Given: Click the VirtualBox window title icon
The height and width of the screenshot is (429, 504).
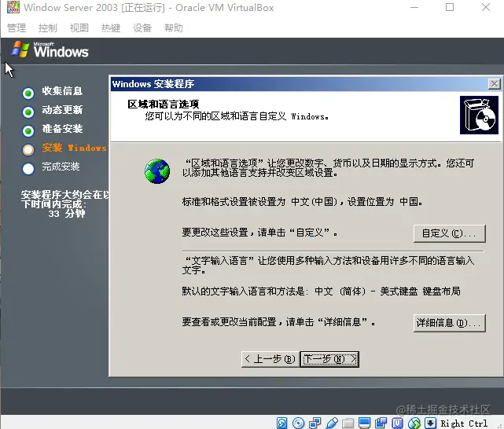Looking at the screenshot, I should [x=13, y=7].
